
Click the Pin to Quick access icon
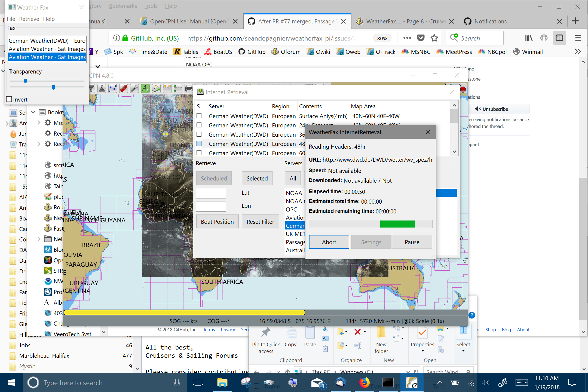click(x=266, y=332)
